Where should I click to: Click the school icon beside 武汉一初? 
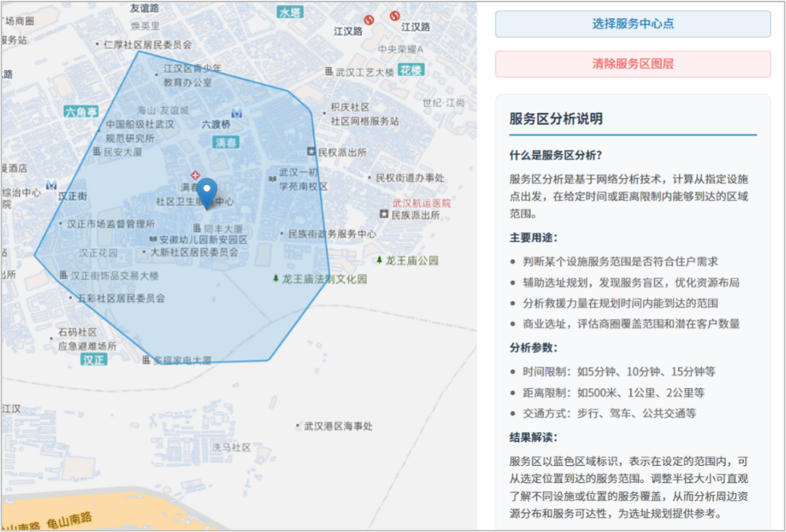click(x=272, y=178)
